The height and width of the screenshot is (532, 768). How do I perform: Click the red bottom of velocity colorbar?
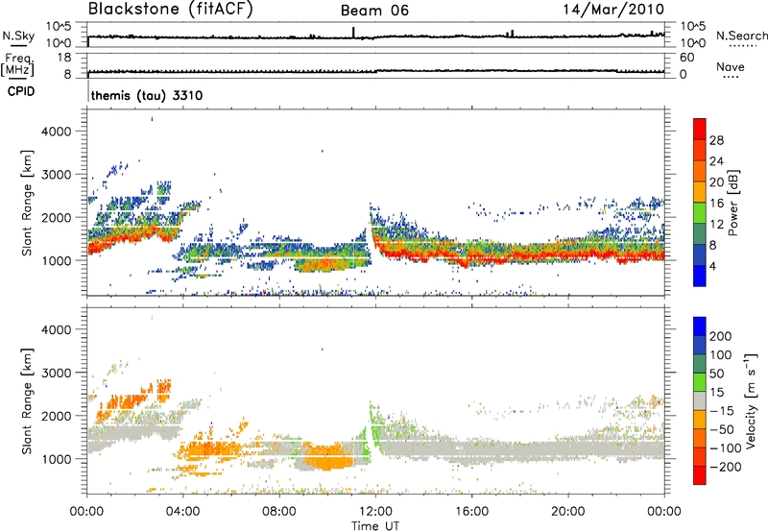(700, 475)
